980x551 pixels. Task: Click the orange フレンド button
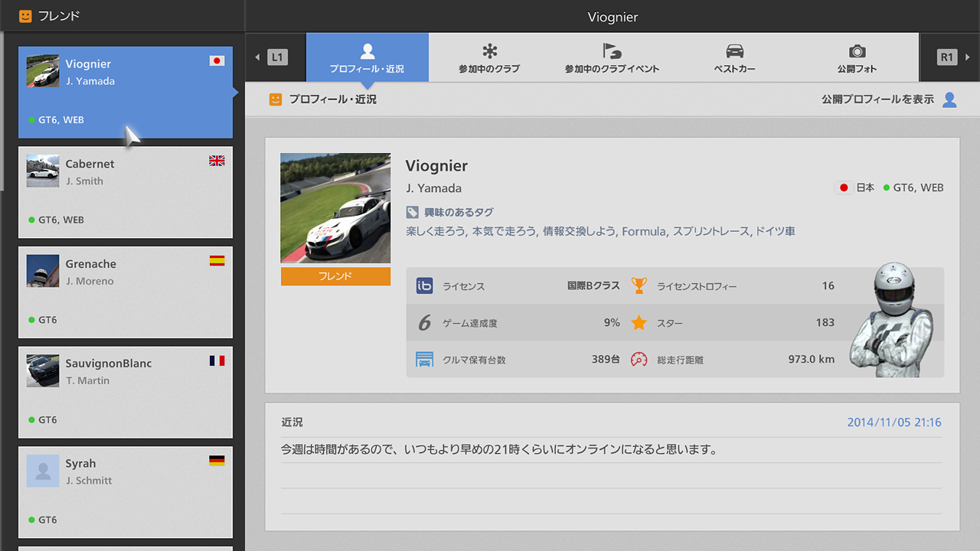coord(335,276)
